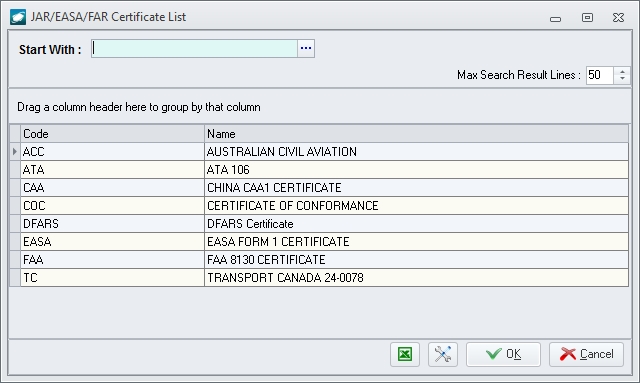Decrease Max Search Result Lines using down arrow

(x=622, y=79)
